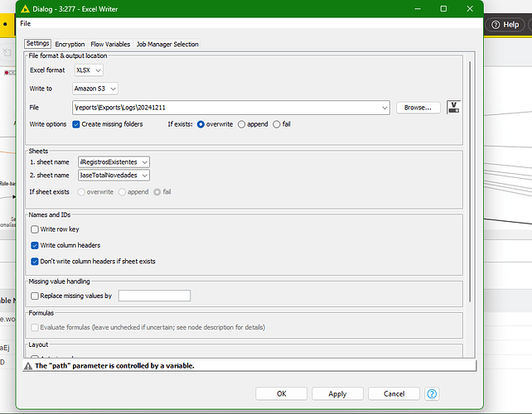Switch to the Settings tab
Screen dimensions: 532x414
[37, 43]
